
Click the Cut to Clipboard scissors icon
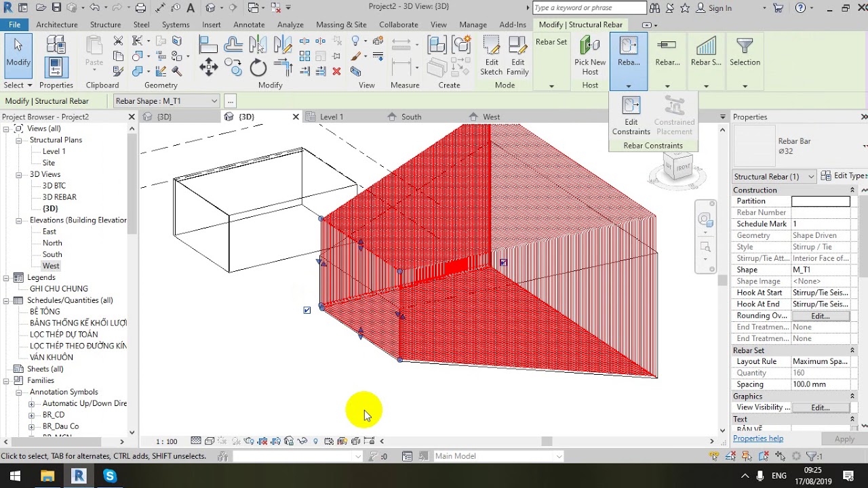(118, 41)
